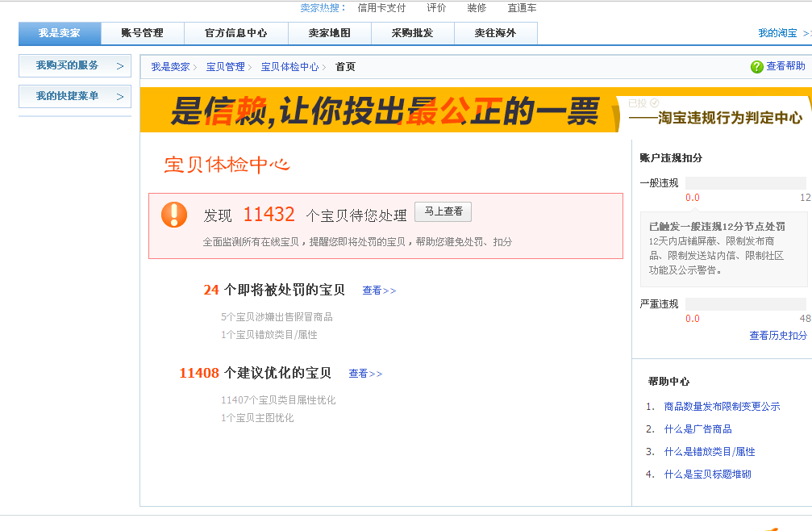This screenshot has height=531, width=812.
Task: Click the yellow 淘宝违规行为判定中心 banner
Action: [x=476, y=110]
